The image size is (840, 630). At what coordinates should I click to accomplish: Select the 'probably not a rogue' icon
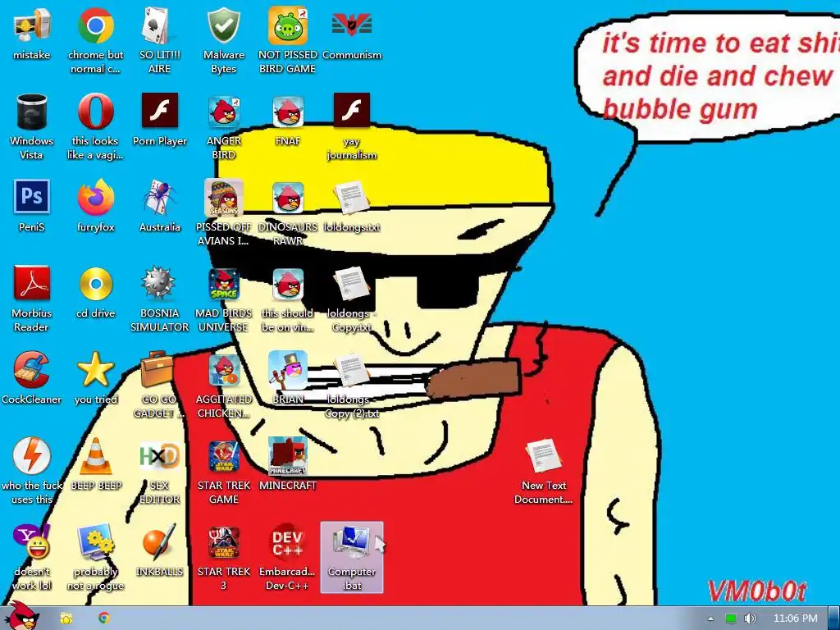point(95,558)
